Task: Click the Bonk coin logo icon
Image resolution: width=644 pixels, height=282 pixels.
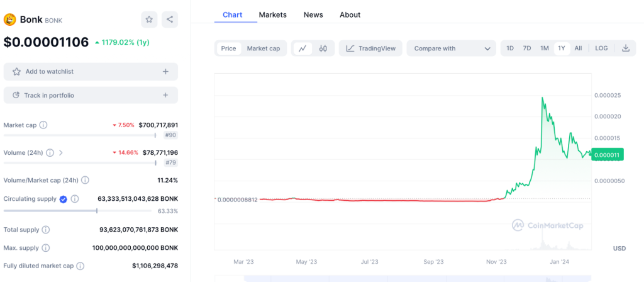Action: (x=9, y=20)
